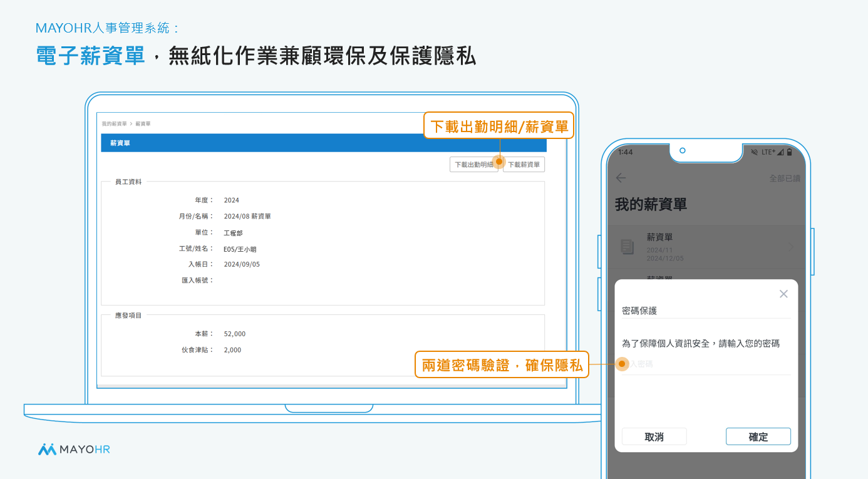Screen dimensions: 868x479
Task: Open the chevron on the 薪資單 2024/11 row
Action: pos(790,247)
